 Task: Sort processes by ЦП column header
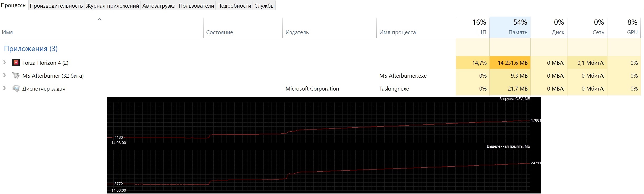click(472, 27)
